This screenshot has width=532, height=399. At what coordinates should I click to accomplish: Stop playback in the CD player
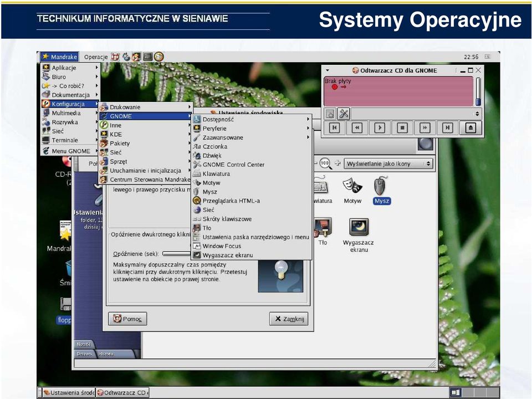(x=402, y=127)
